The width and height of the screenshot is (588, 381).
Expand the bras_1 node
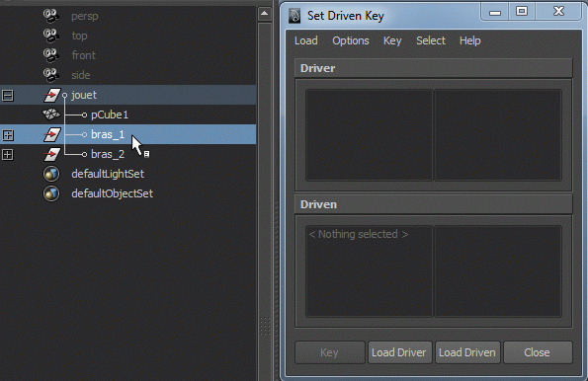[8, 135]
